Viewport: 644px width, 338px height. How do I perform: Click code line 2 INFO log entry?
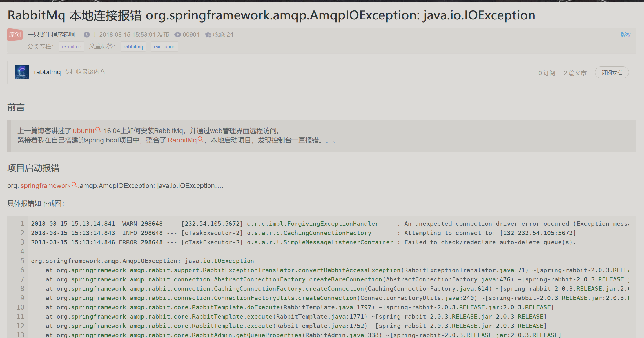304,233
